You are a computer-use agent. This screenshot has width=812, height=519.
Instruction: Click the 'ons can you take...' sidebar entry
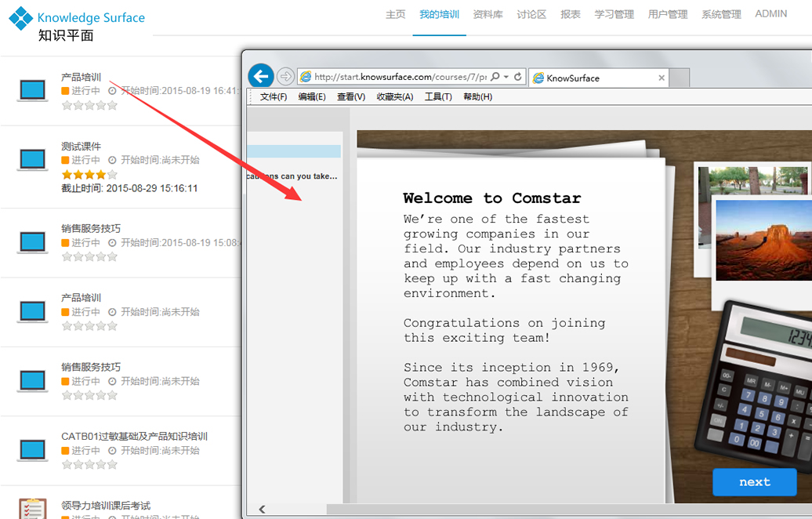pyautogui.click(x=292, y=176)
